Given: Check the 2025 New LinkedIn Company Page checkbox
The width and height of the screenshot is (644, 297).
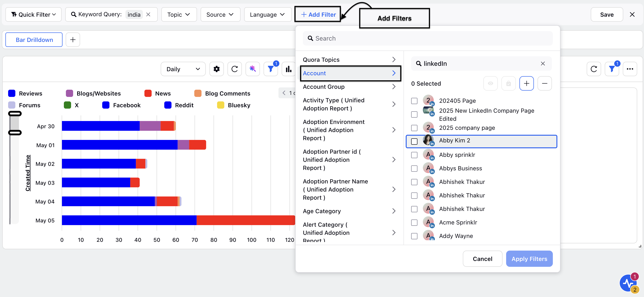Looking at the screenshot, I should 414,114.
